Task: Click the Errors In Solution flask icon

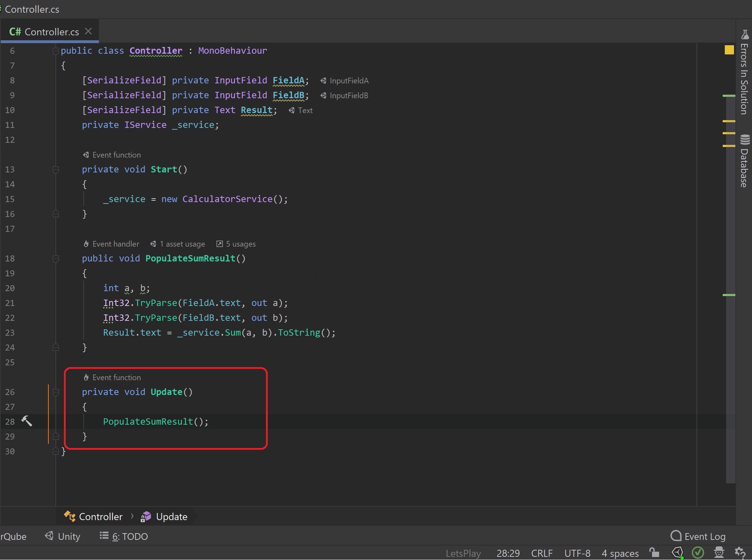Action: click(745, 34)
